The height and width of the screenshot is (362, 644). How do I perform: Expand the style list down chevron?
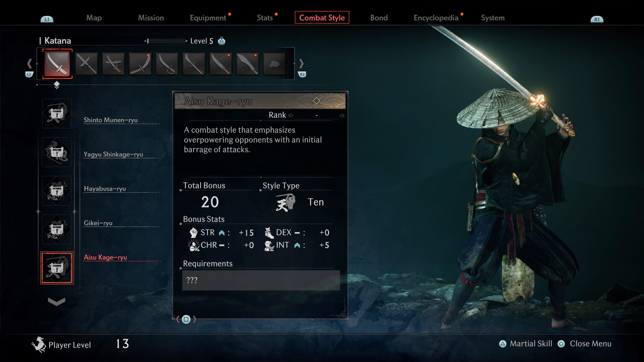click(x=57, y=301)
